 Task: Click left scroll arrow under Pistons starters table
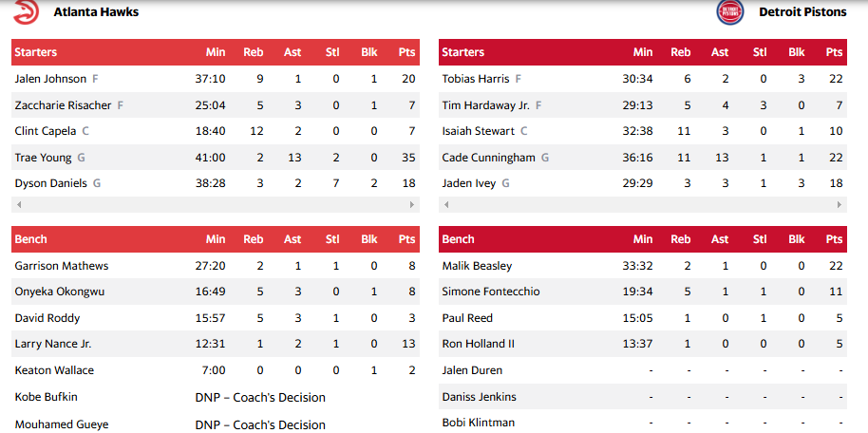pos(444,204)
